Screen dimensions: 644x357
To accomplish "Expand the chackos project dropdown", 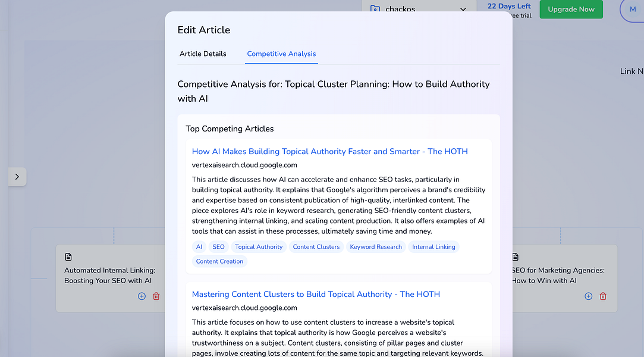I will [x=419, y=8].
